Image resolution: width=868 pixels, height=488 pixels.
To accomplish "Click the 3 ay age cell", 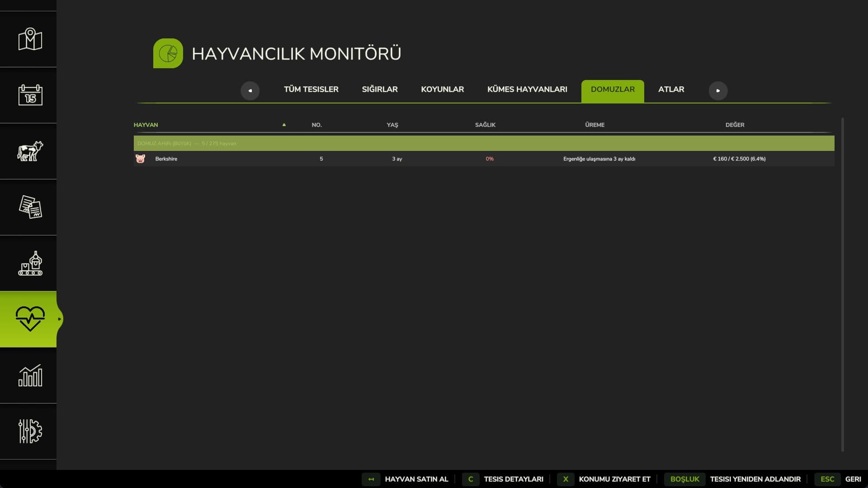I will (x=397, y=159).
